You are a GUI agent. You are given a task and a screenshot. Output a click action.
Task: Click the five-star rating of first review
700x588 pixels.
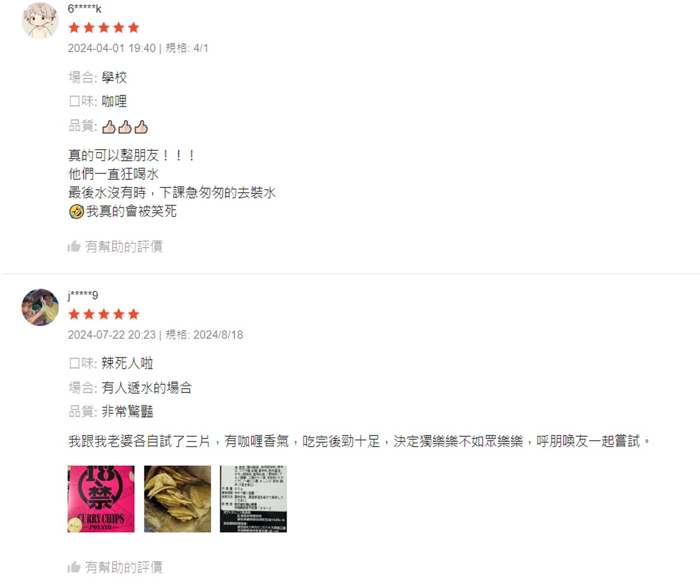[104, 27]
